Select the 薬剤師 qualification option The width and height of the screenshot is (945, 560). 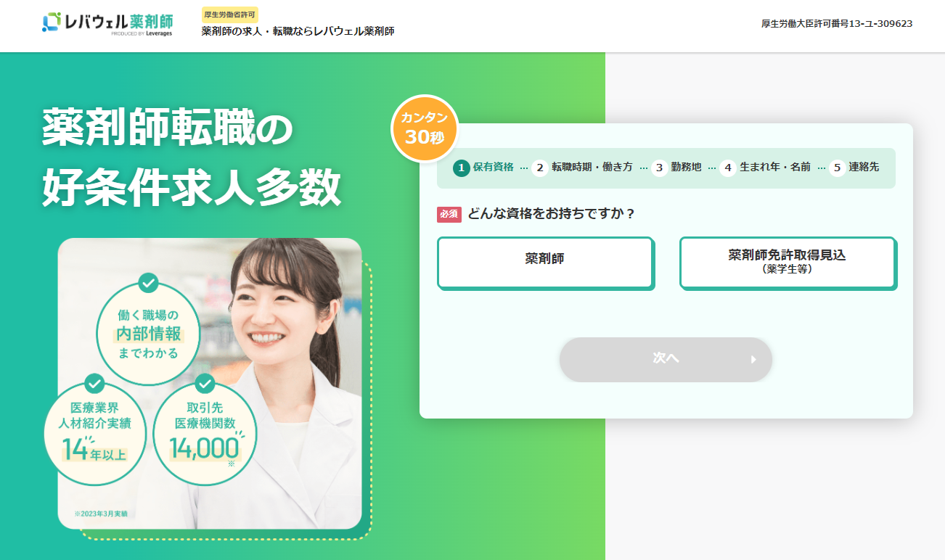pos(545,263)
